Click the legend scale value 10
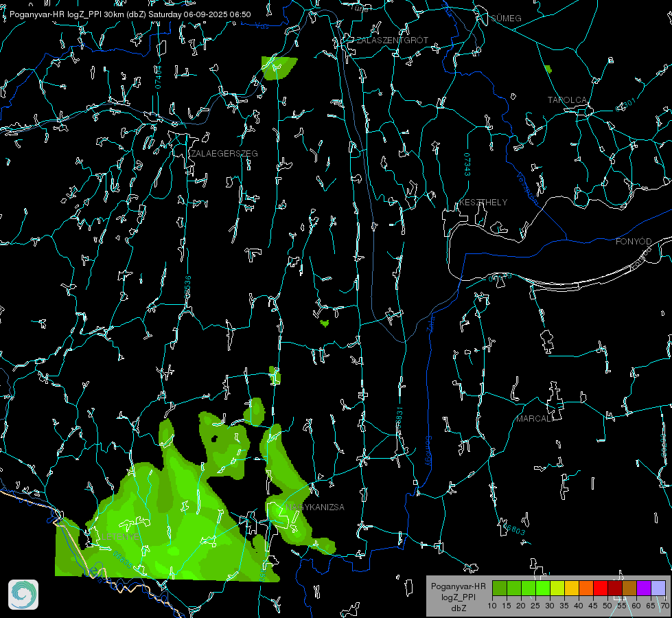This screenshot has height=618, width=672. [492, 606]
